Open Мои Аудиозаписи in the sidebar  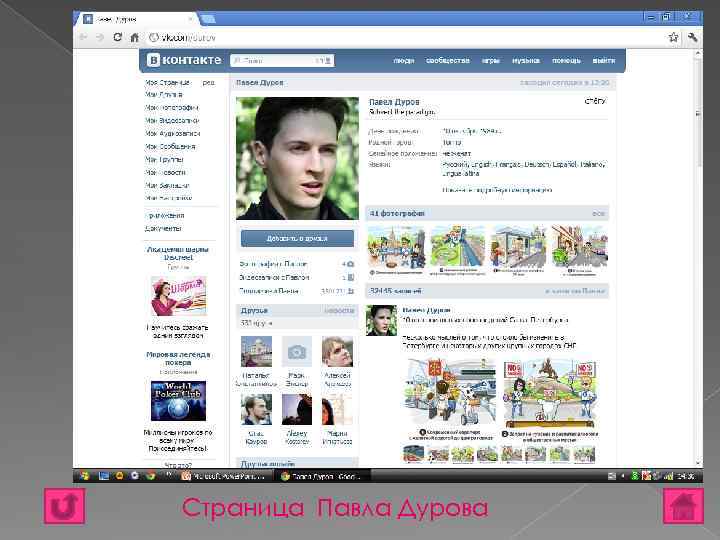173,134
